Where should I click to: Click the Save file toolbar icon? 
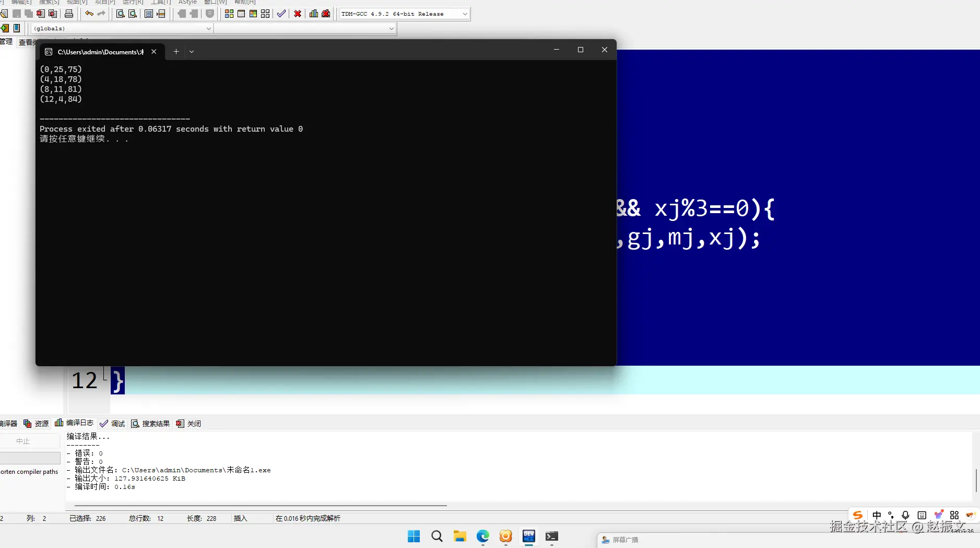coord(17,14)
